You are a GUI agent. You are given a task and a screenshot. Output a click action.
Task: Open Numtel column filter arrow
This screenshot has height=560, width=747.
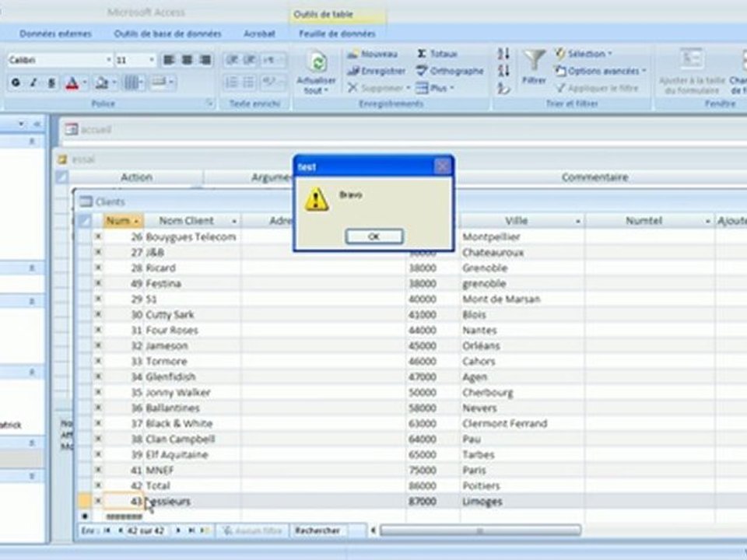point(708,221)
